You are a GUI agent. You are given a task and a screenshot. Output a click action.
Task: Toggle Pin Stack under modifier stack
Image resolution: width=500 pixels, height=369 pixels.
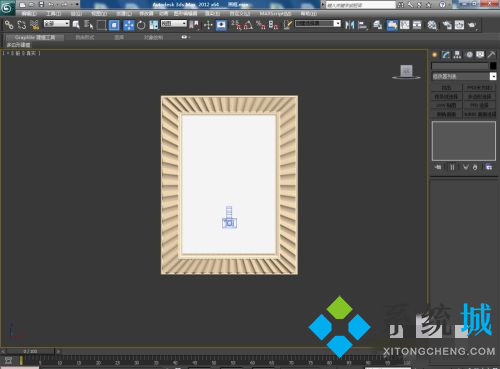(x=438, y=167)
